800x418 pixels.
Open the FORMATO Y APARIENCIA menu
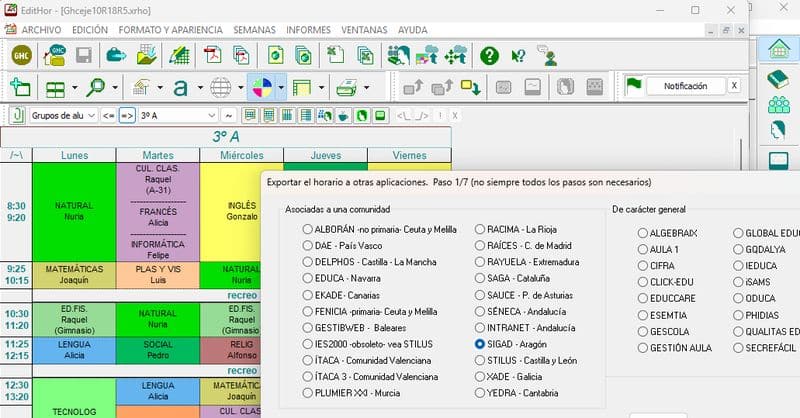(x=170, y=30)
